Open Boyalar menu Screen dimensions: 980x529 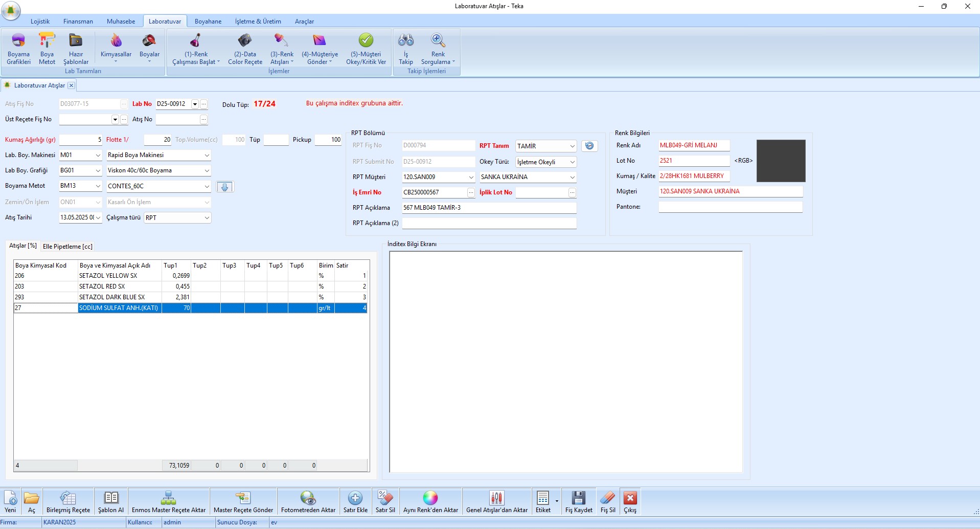149,49
